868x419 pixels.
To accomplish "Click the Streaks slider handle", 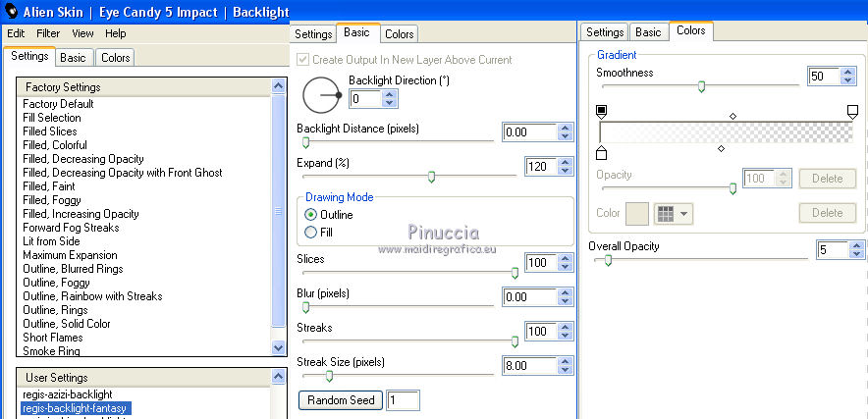I will [515, 341].
